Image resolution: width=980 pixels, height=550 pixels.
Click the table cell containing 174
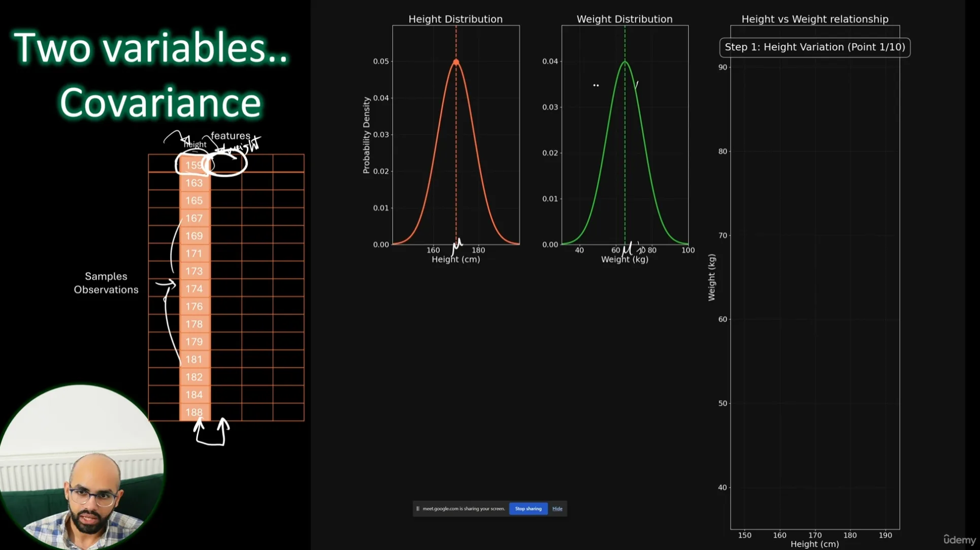194,289
